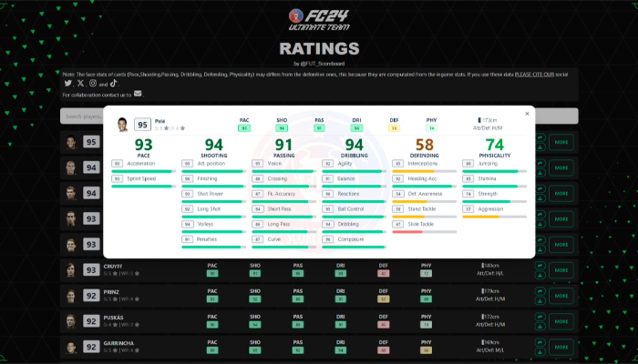
Task: Open MORE details for Garrincha
Action: [561, 347]
